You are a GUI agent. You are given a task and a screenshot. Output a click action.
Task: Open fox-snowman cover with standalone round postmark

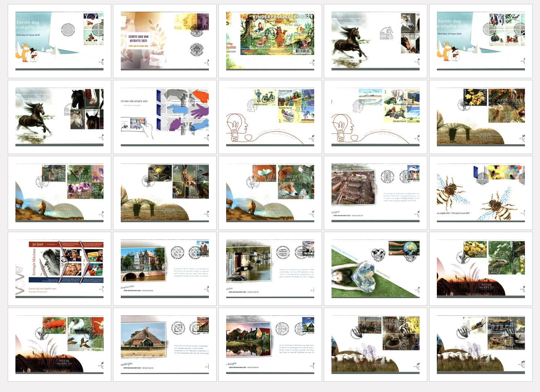[x=59, y=41]
